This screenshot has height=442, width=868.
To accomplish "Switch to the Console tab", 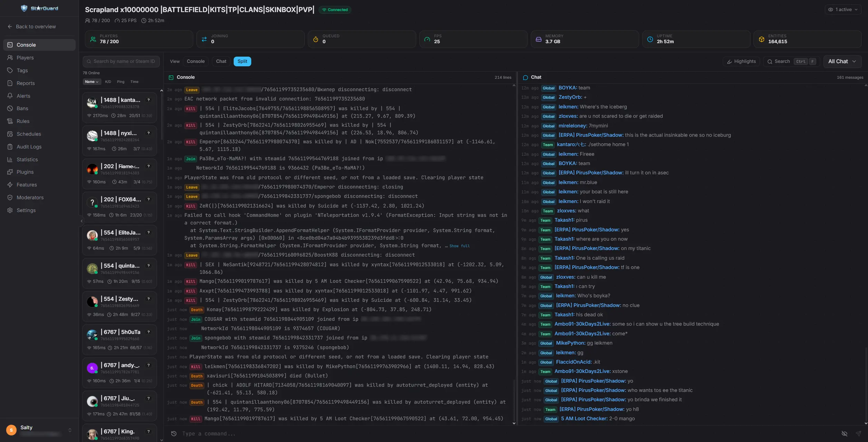I will click(x=196, y=61).
